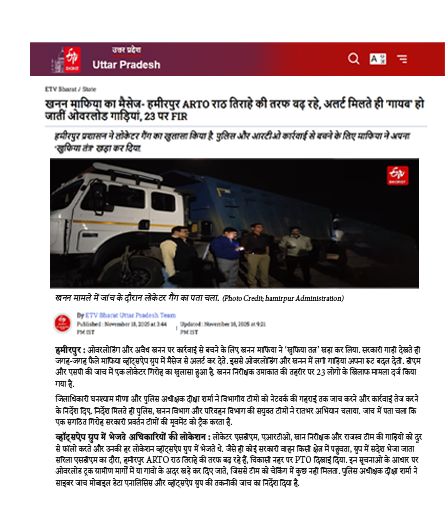The image size is (445, 506).
Task: Click the language switch A/अ icon
Action: tap(378, 59)
